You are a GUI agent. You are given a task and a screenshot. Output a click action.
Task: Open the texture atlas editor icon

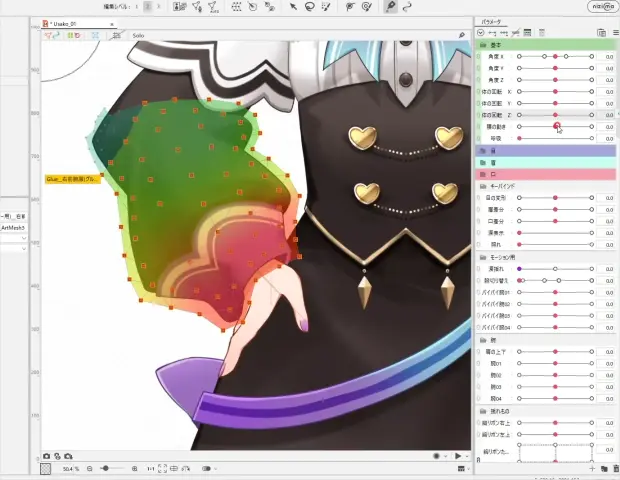click(x=180, y=6)
